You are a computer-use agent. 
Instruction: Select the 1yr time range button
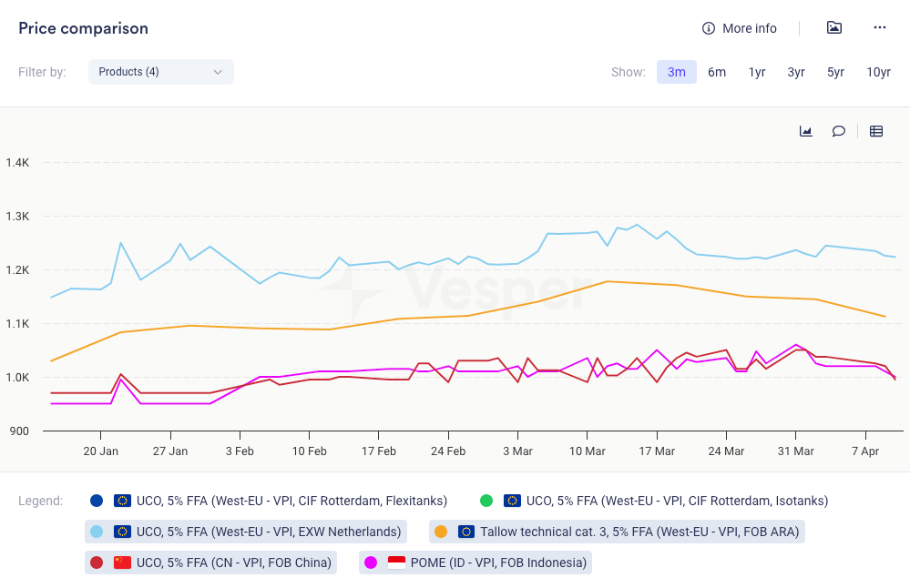coord(756,71)
